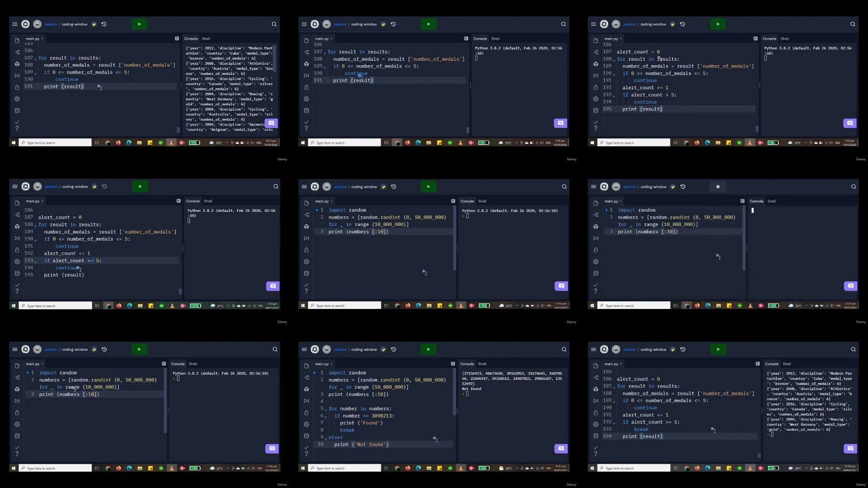Viewport: 868px width, 488px height.
Task: Switch to Shell tab in the Stop-button window
Action: pyautogui.click(x=771, y=201)
